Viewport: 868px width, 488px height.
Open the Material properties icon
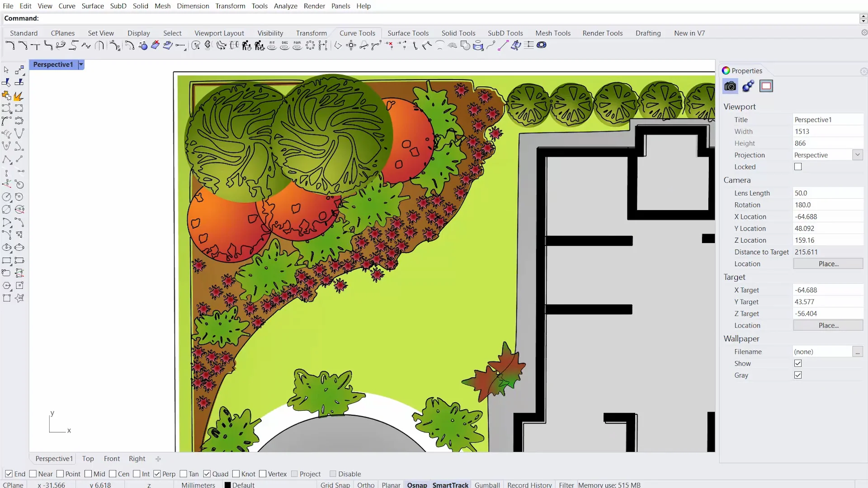[748, 86]
